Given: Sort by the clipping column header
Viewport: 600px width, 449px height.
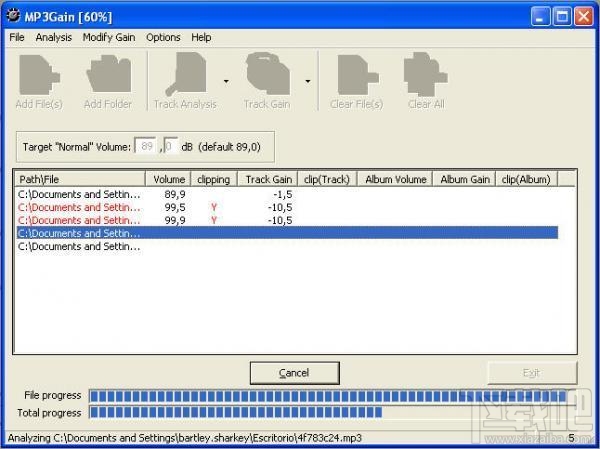Looking at the screenshot, I should (214, 179).
